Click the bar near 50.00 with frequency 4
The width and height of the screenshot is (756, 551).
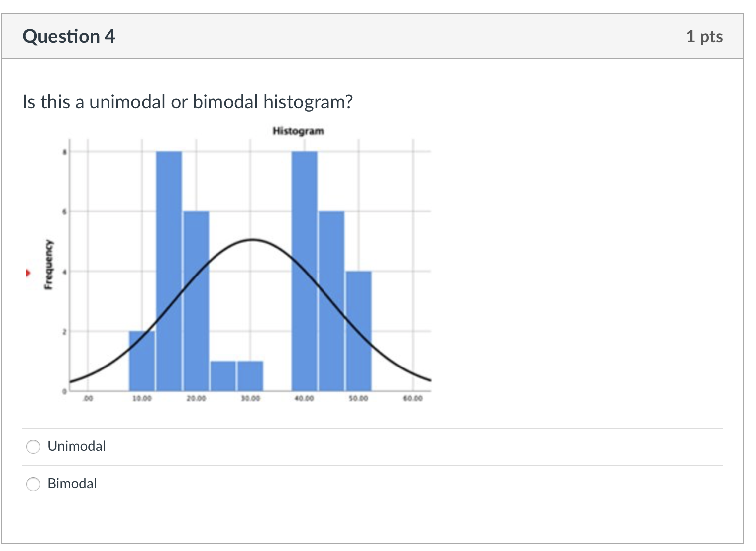coord(359,328)
